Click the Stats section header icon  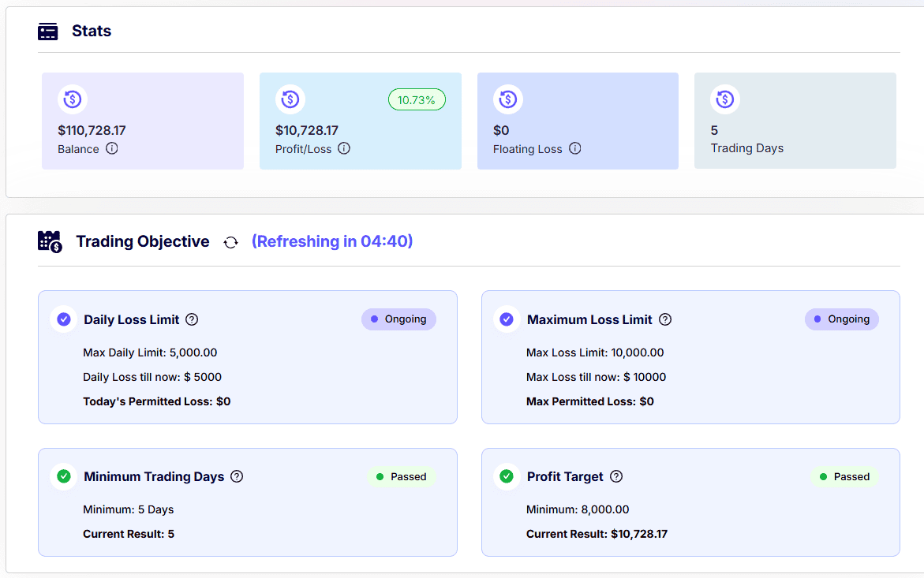tap(48, 30)
